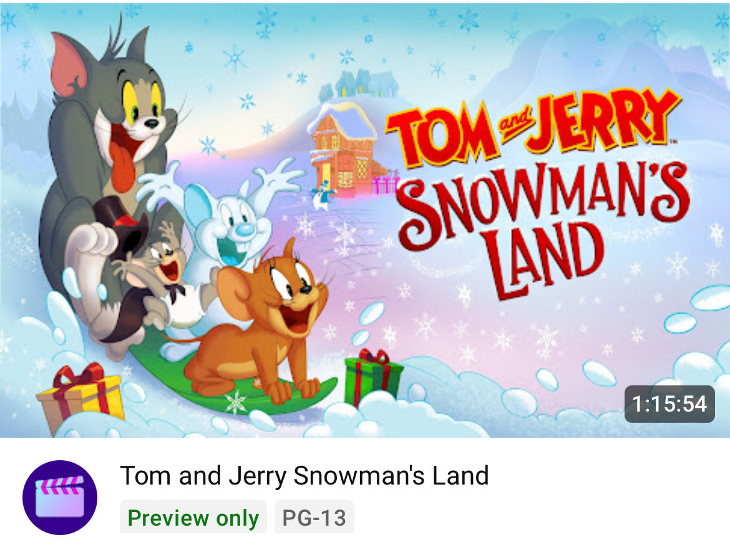The width and height of the screenshot is (730, 560).
Task: Click the distant blue houses on hilltop
Action: [x=359, y=85]
